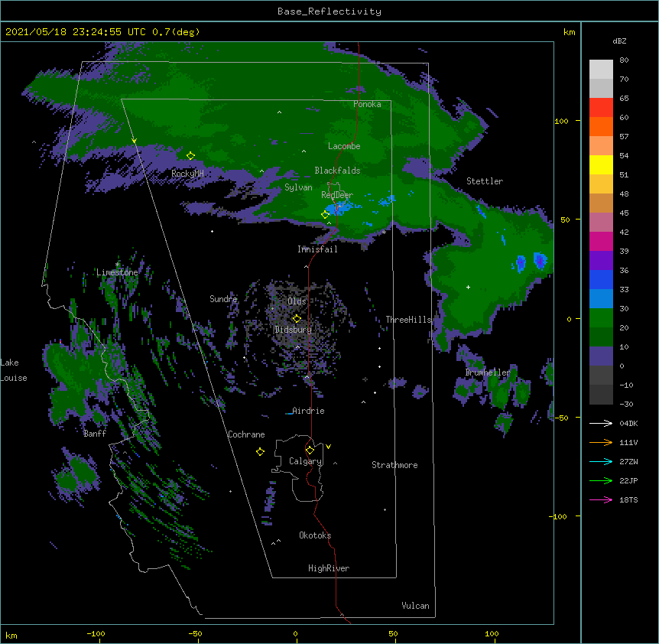Pick the red 65 dBZ color swatch
This screenshot has height=644, width=659.
click(x=601, y=107)
